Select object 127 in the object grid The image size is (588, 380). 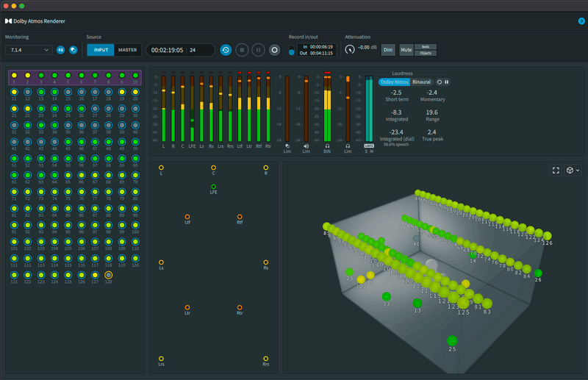pos(95,275)
